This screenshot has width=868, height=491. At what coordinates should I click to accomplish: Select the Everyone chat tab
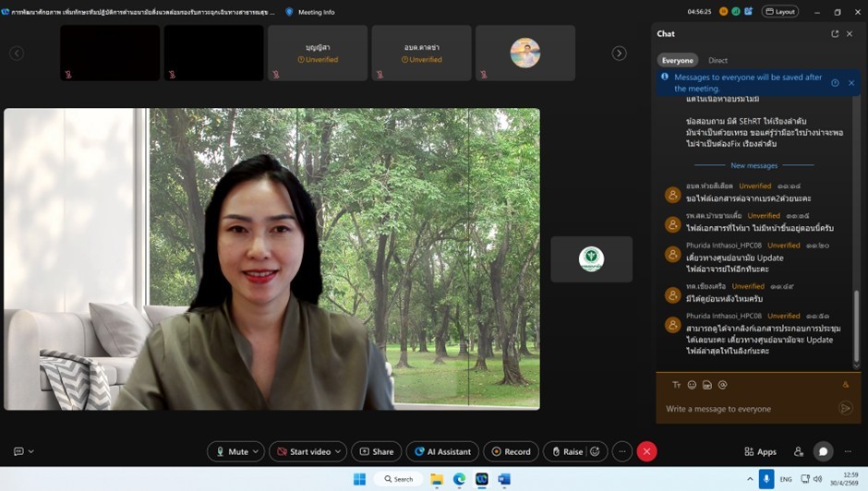[677, 60]
